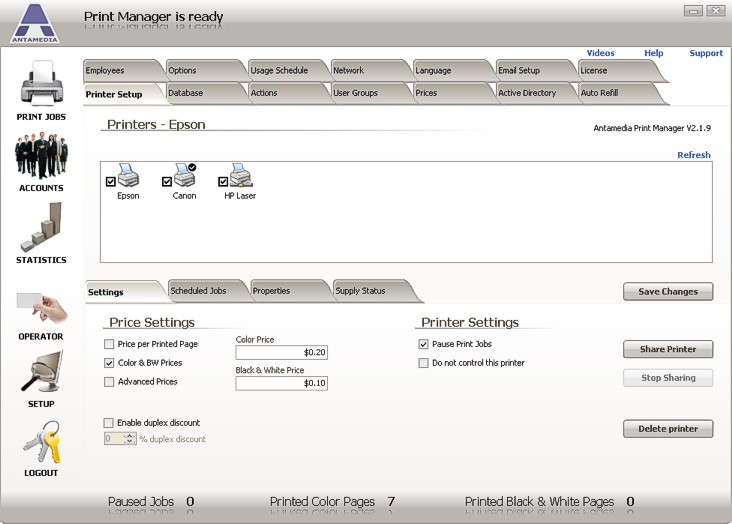Open the License tab
The width and height of the screenshot is (732, 524).
pyautogui.click(x=619, y=71)
